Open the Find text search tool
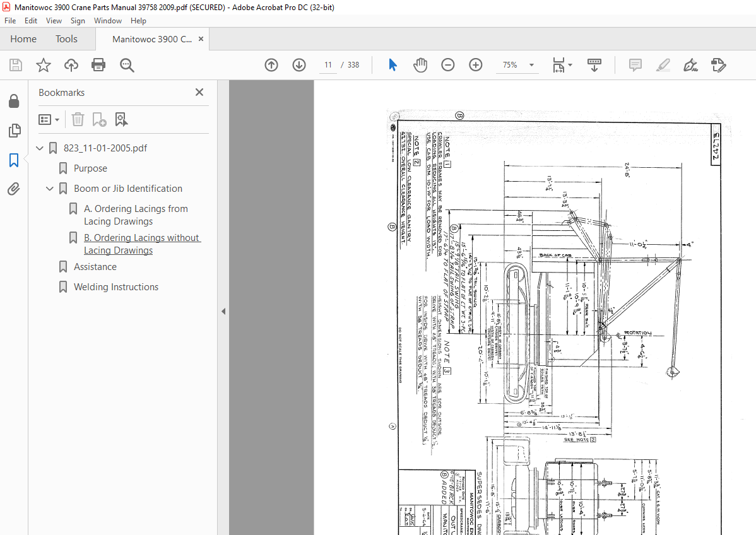The height and width of the screenshot is (535, 756). point(127,65)
